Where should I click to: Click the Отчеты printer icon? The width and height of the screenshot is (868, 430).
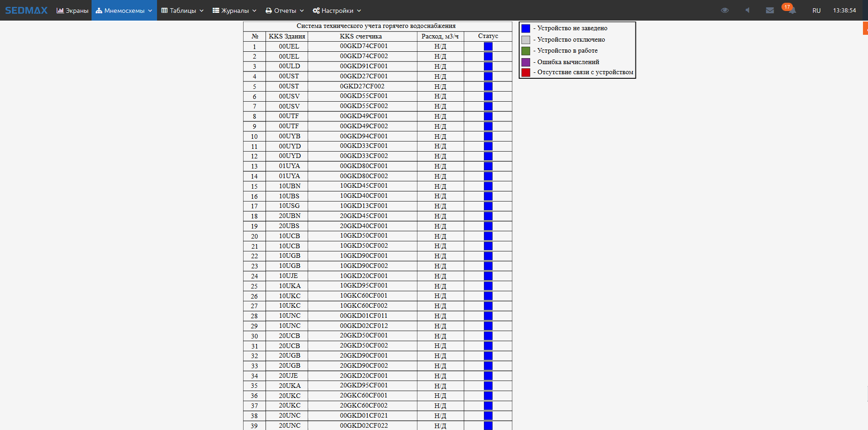pos(269,10)
